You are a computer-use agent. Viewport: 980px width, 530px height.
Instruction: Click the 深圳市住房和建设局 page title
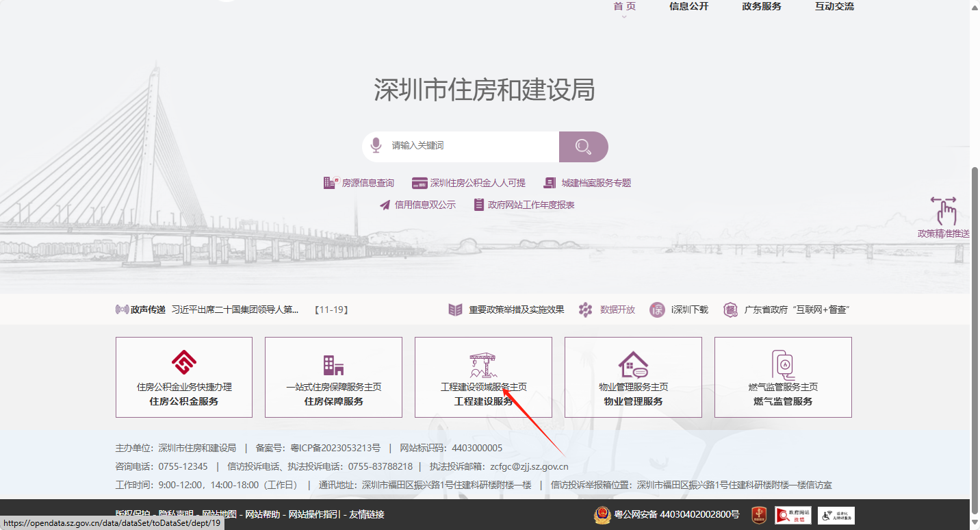coord(485,90)
